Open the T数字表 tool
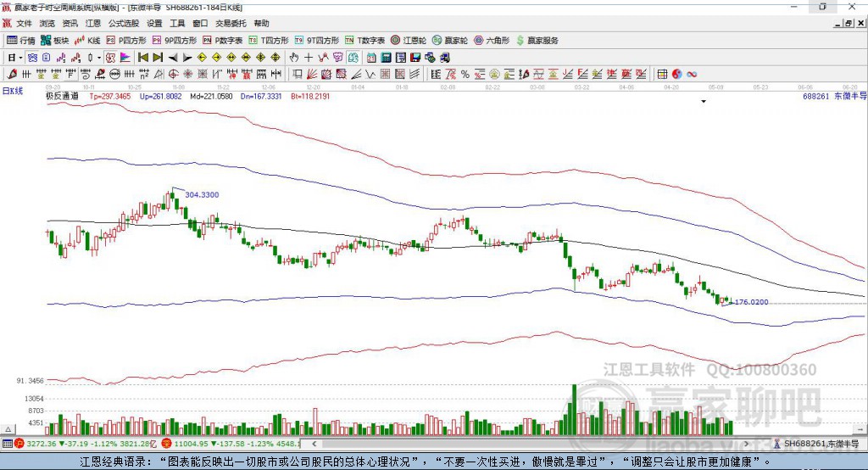The image size is (868, 470). coord(364,41)
